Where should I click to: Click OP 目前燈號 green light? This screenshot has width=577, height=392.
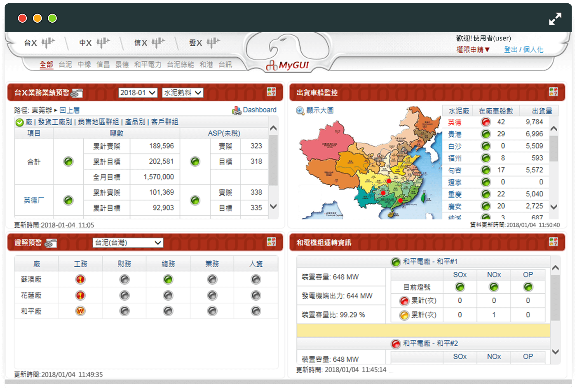(x=528, y=287)
